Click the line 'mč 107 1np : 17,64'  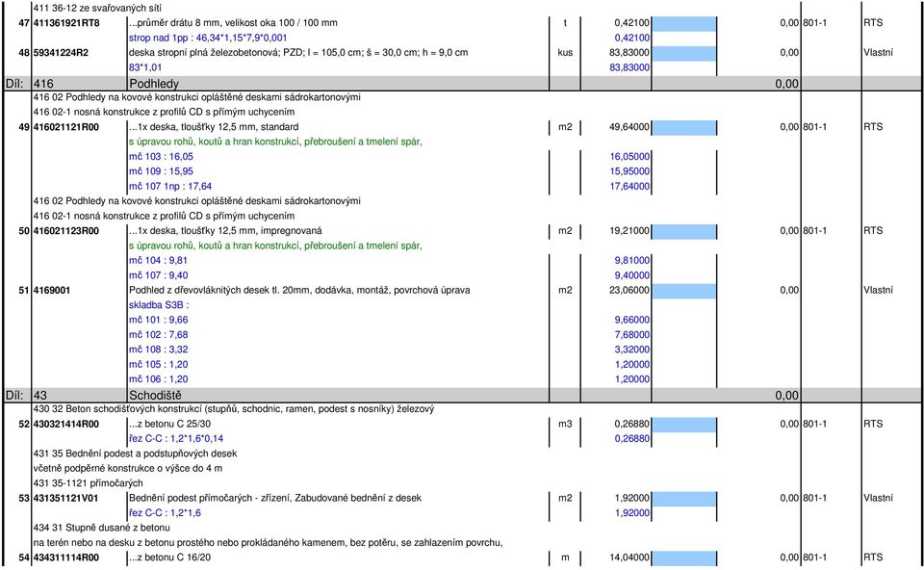pyautogui.click(x=170, y=186)
